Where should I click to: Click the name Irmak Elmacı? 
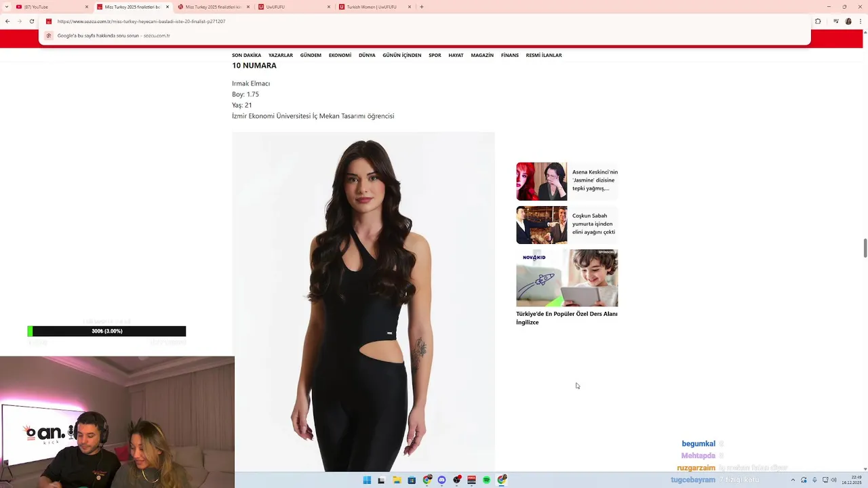tap(251, 83)
